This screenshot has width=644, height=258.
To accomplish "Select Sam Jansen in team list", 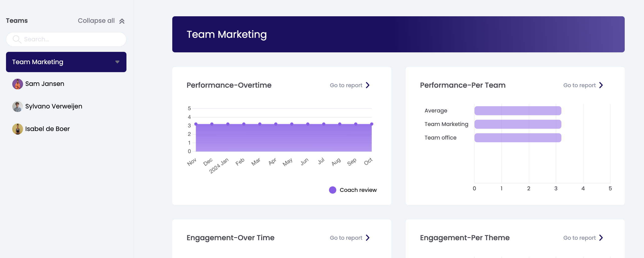I will [45, 84].
